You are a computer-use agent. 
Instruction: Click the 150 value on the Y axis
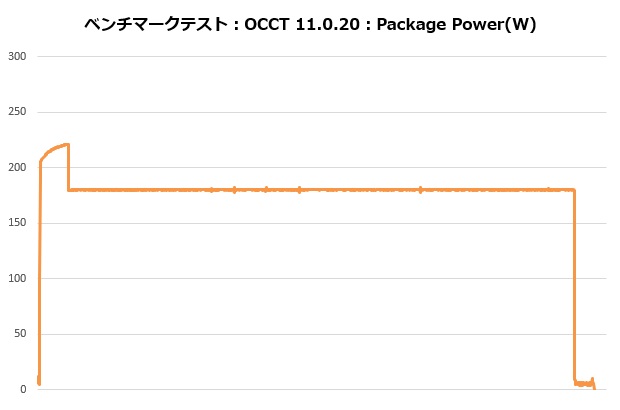tap(17, 223)
